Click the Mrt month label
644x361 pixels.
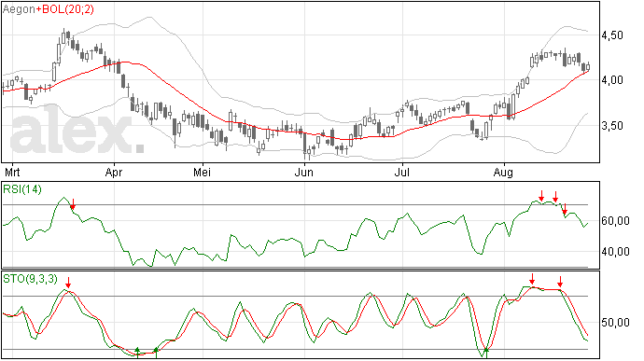click(x=12, y=172)
